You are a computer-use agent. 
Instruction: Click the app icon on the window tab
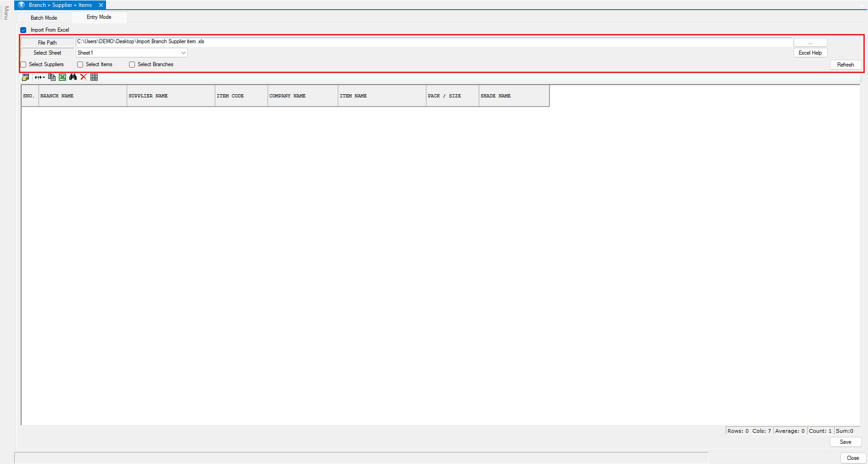[22, 5]
